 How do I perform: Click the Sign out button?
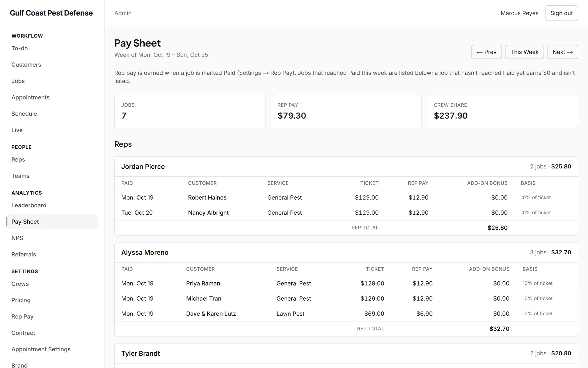point(561,13)
